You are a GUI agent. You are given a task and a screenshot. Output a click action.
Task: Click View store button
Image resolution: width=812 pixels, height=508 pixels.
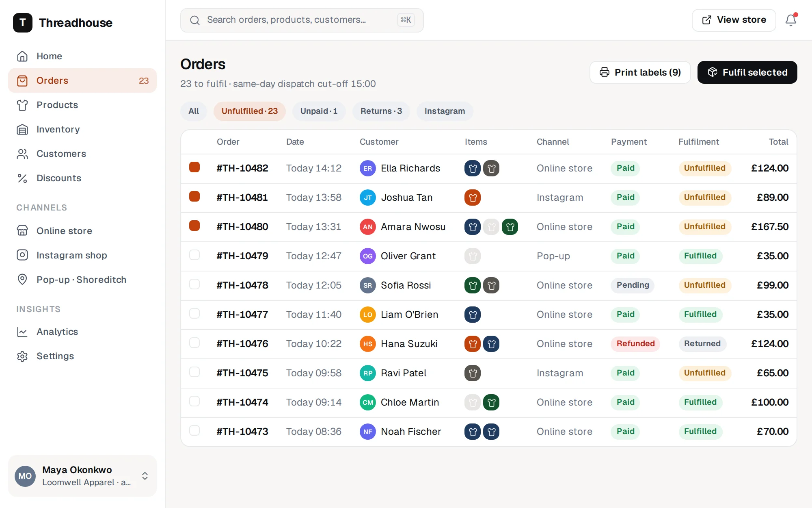pos(734,20)
